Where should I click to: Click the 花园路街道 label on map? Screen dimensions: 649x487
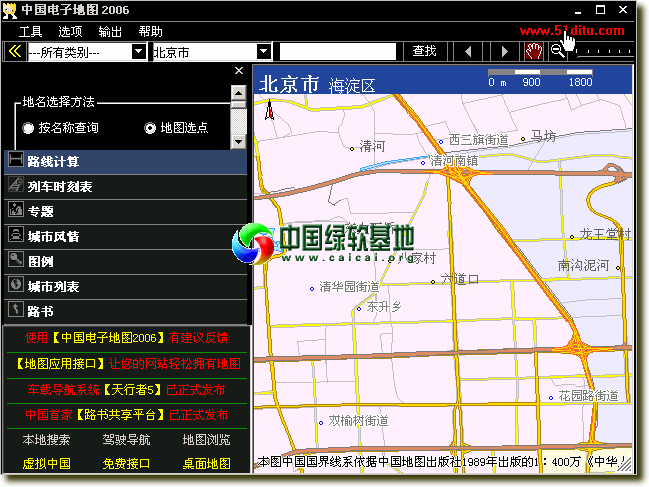point(588,396)
